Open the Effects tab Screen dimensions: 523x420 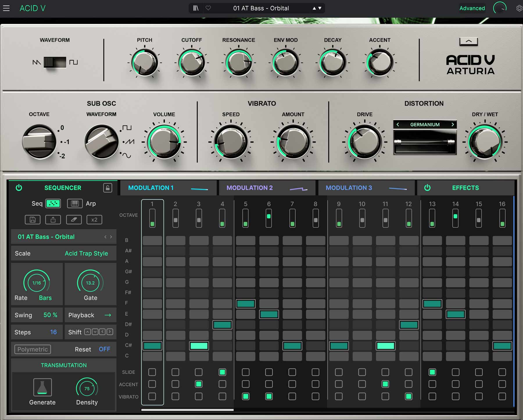click(465, 188)
